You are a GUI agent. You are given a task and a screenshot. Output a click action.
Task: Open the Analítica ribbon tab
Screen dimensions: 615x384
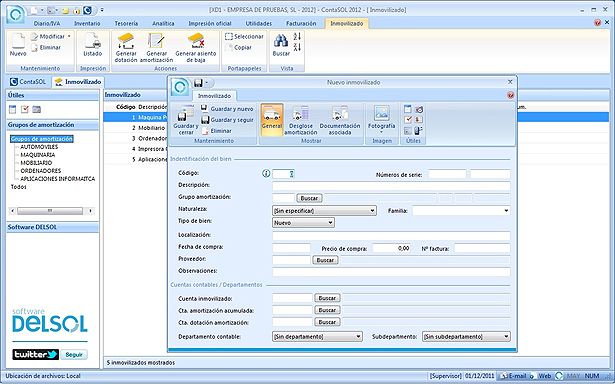163,24
